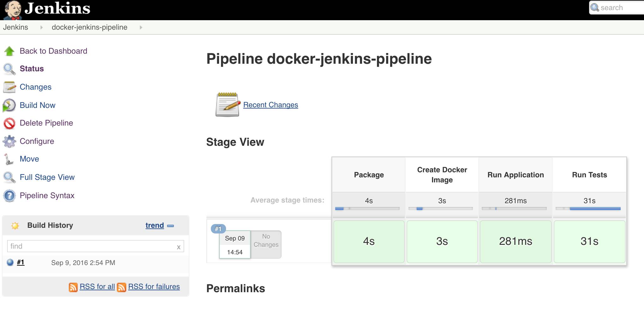This screenshot has height=313, width=644.
Task: Click the green Back to Dashboard arrow icon
Action: pos(9,51)
